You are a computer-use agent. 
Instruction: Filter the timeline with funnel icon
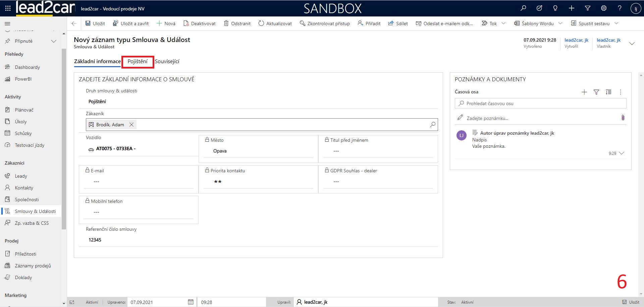[x=596, y=92]
